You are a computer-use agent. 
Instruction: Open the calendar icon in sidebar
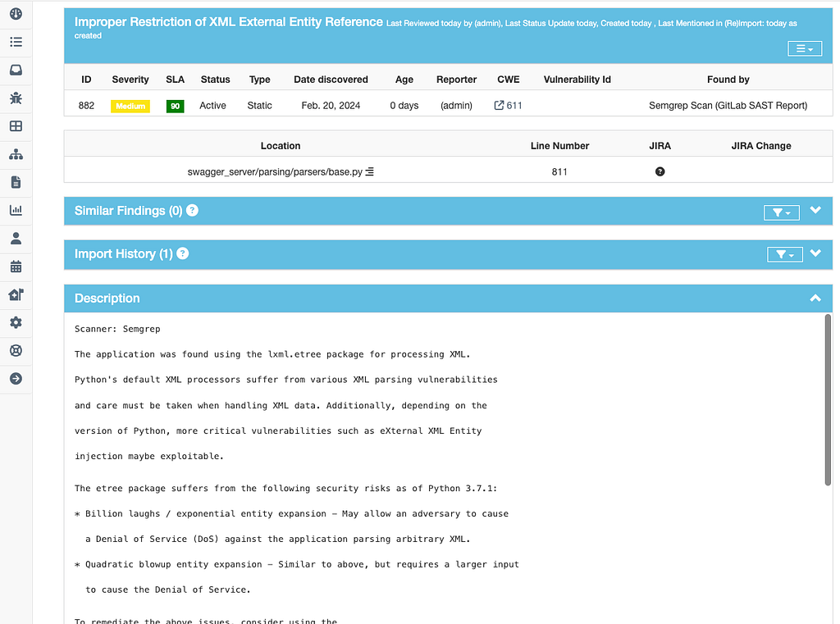16,266
